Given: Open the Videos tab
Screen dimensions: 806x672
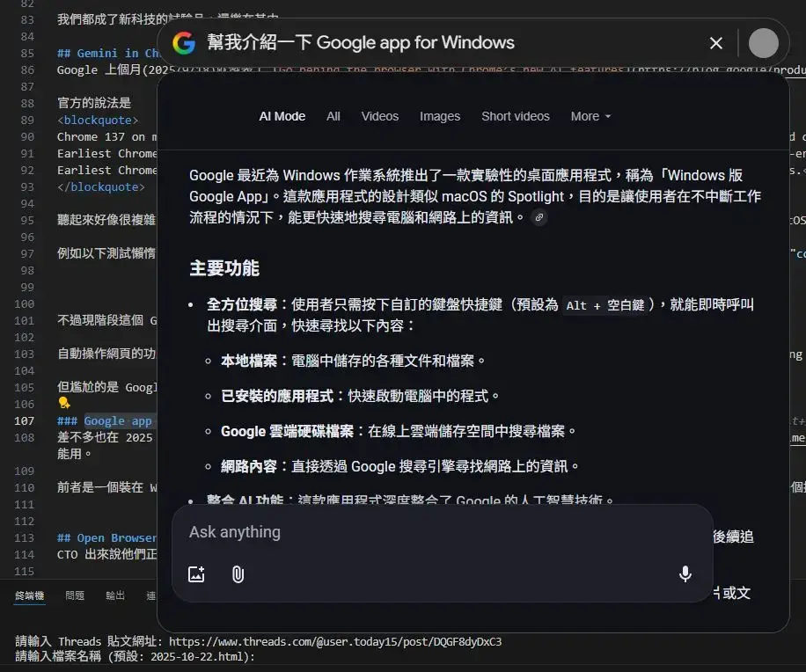Looking at the screenshot, I should click(x=379, y=116).
